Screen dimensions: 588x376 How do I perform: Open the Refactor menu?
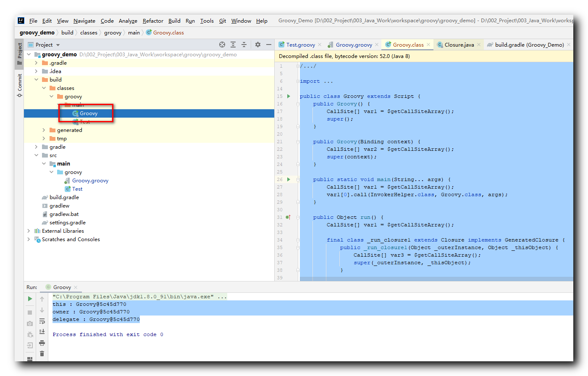point(153,21)
